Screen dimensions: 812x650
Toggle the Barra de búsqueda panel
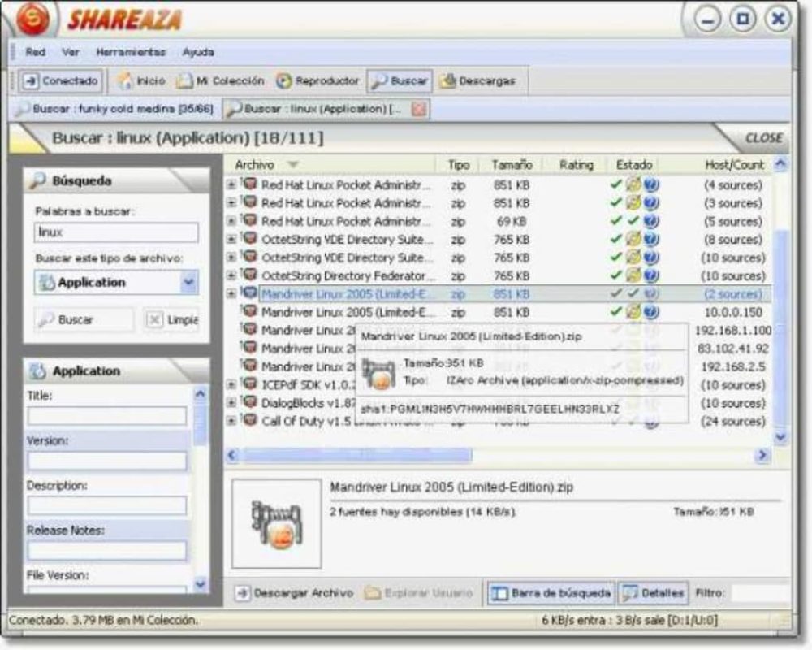(551, 593)
